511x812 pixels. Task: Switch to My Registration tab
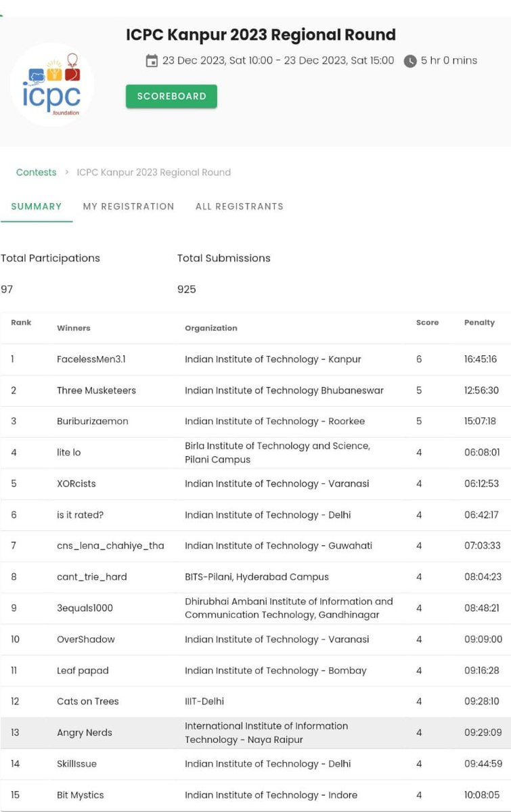(129, 206)
